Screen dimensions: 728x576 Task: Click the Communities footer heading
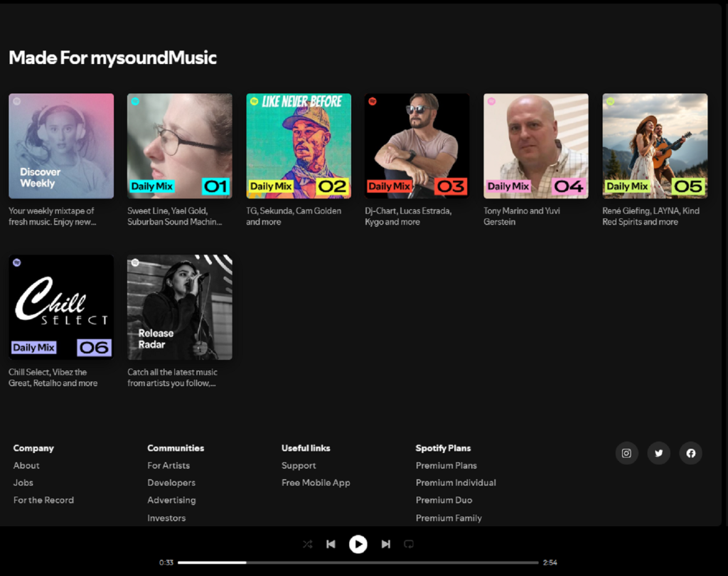pos(176,448)
